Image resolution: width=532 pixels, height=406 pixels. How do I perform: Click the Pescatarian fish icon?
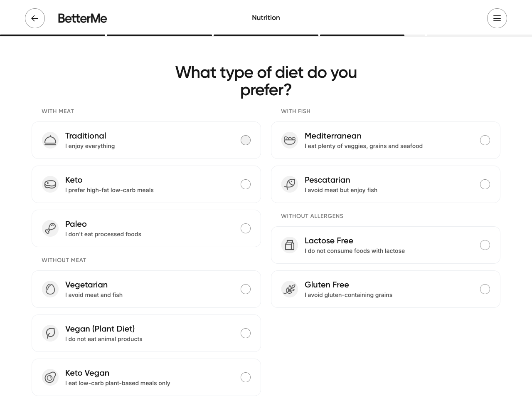[290, 185]
